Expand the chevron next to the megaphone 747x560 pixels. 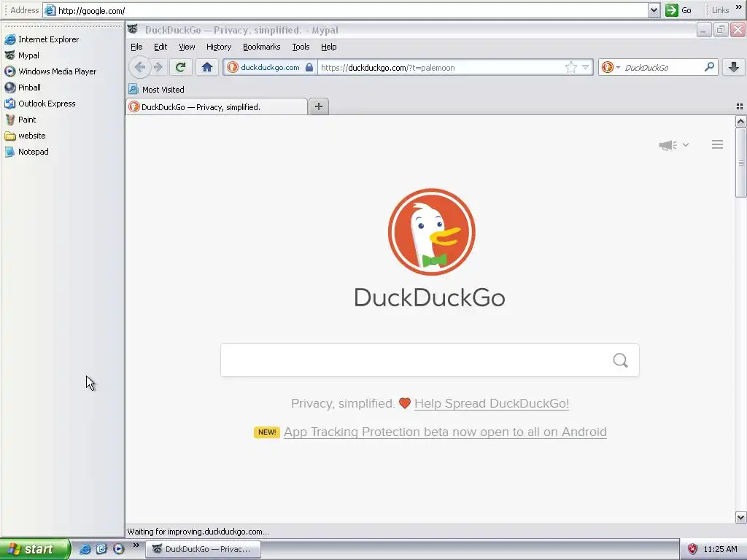(x=686, y=145)
